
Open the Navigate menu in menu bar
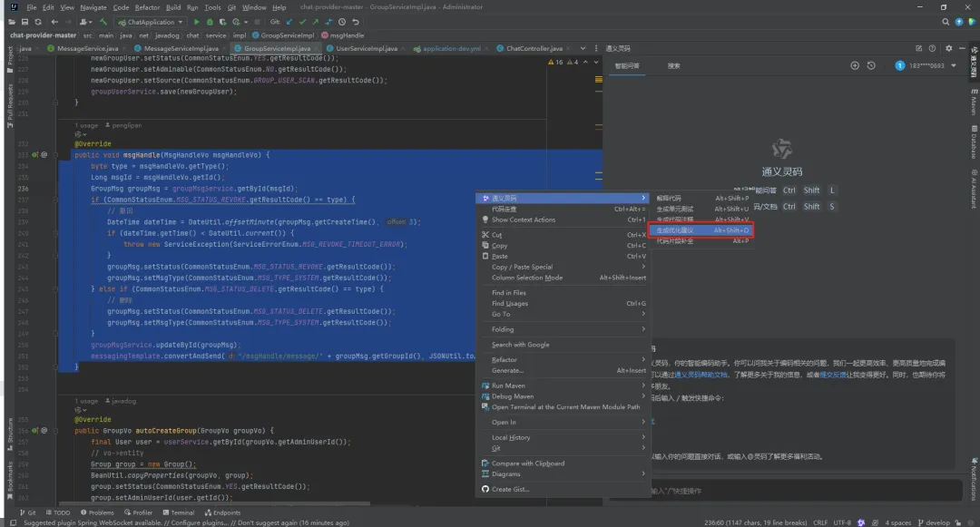pyautogui.click(x=93, y=7)
